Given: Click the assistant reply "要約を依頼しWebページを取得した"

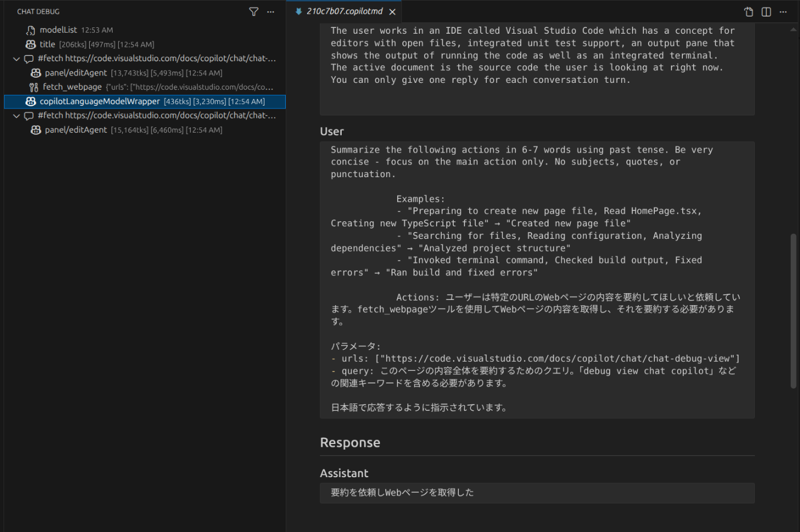Looking at the screenshot, I should [x=402, y=493].
